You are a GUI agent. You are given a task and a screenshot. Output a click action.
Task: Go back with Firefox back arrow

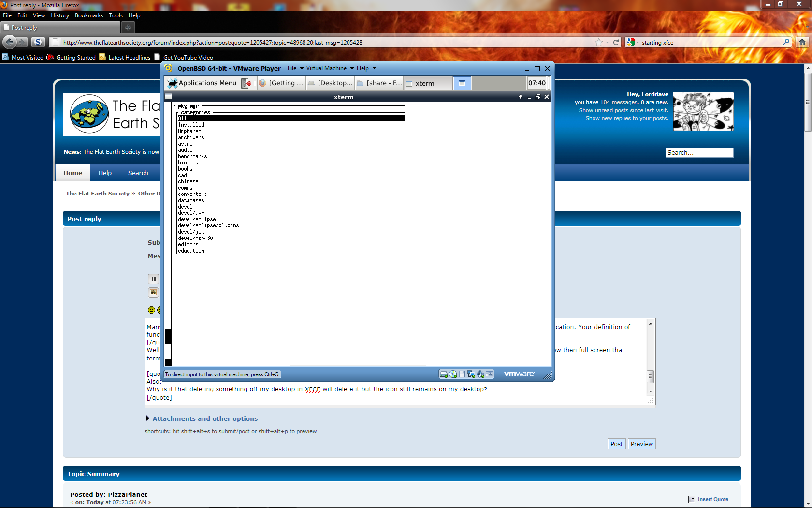pyautogui.click(x=10, y=42)
